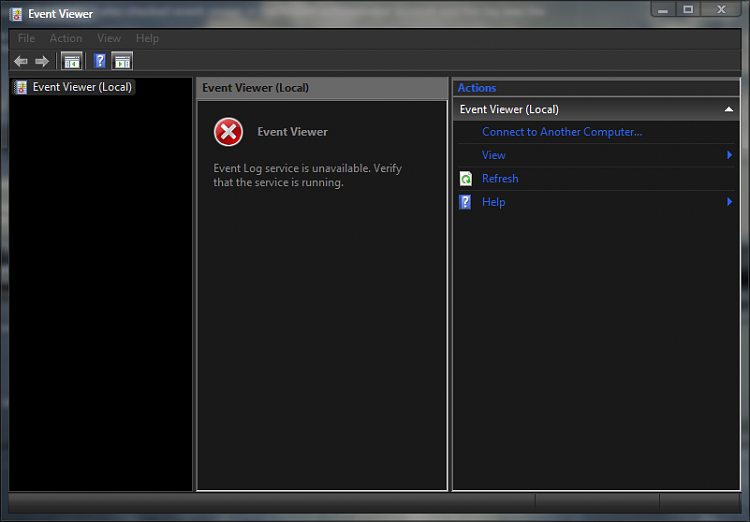Toggle the Action pane toolbar icon
The height and width of the screenshot is (522, 750).
point(122,61)
